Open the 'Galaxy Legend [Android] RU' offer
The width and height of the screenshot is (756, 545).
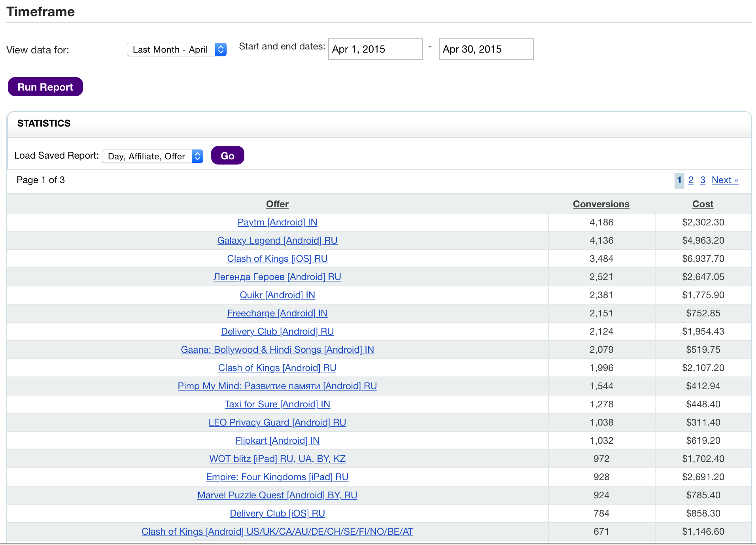coord(277,240)
